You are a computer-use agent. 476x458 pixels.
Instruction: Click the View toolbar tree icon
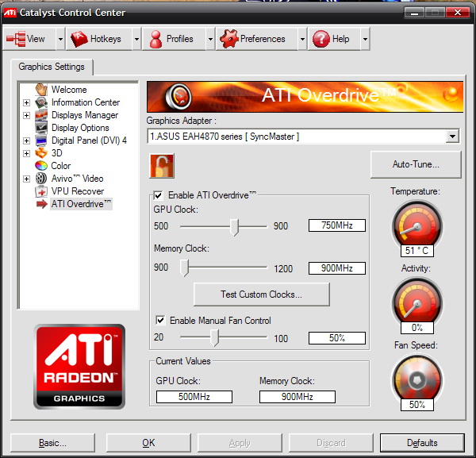click(16, 39)
